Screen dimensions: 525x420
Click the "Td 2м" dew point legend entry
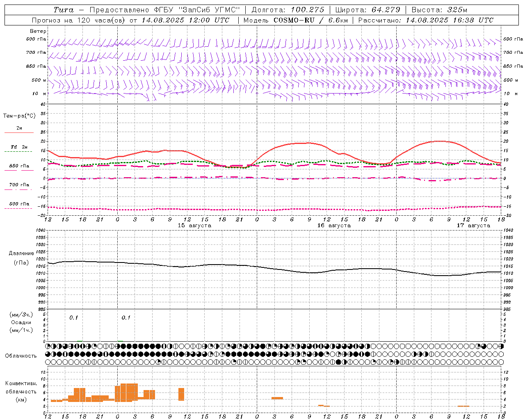(19, 147)
